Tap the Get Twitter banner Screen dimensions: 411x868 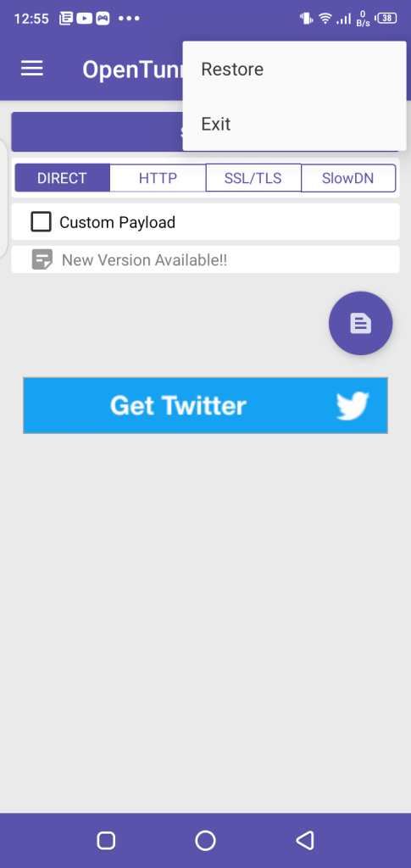pyautogui.click(x=205, y=406)
